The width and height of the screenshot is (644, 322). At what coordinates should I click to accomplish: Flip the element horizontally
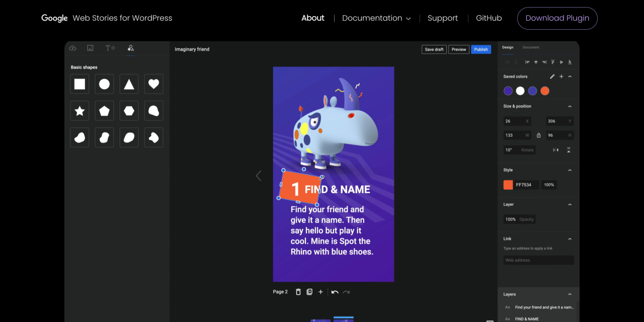[556, 150]
